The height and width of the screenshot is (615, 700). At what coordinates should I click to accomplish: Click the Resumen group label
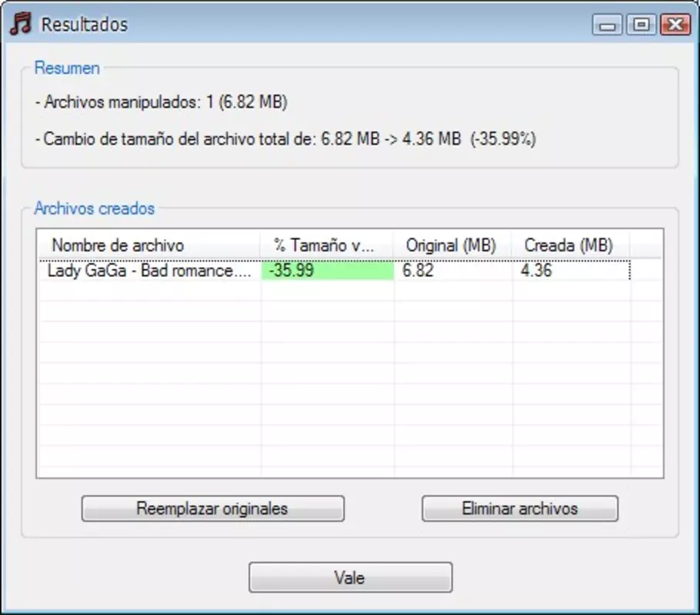click(67, 68)
